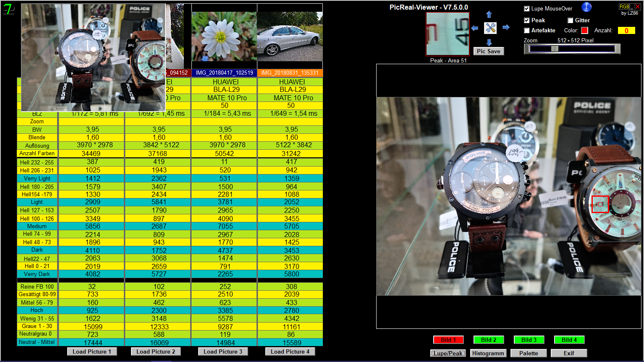Select the Lupe/Peak mode button

click(448, 353)
